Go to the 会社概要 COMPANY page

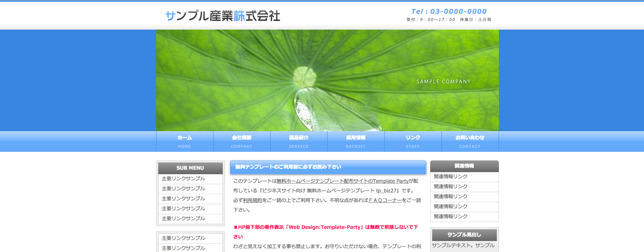point(242,141)
